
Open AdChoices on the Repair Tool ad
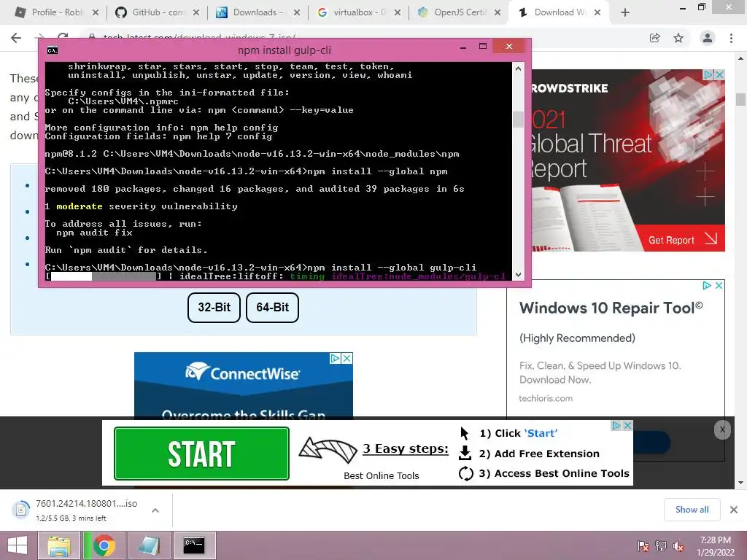(x=707, y=285)
